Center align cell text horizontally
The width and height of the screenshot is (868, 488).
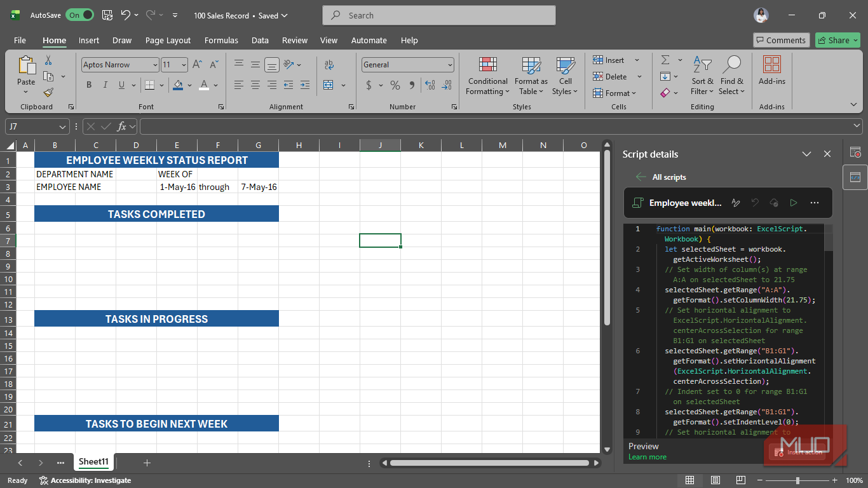[x=255, y=85]
